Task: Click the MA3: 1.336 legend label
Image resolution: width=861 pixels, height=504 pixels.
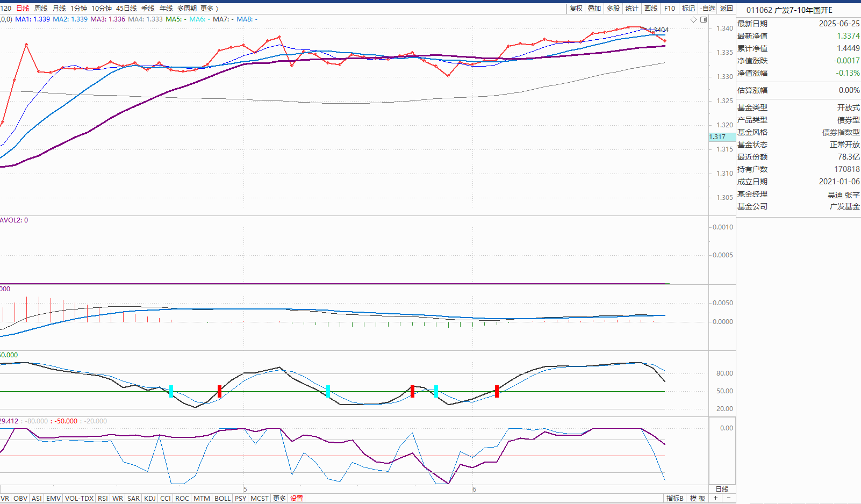Action: pos(107,19)
